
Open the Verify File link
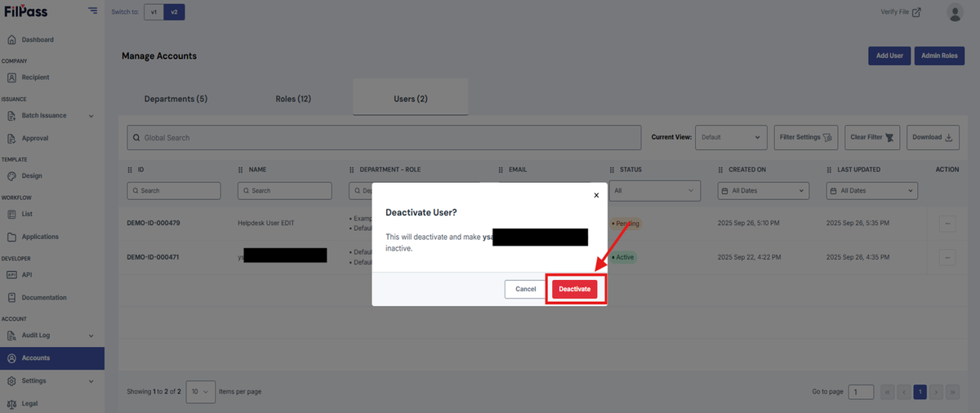901,12
